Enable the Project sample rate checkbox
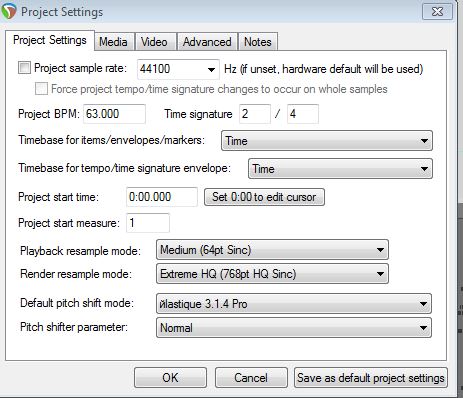463x398 pixels. tap(24, 68)
